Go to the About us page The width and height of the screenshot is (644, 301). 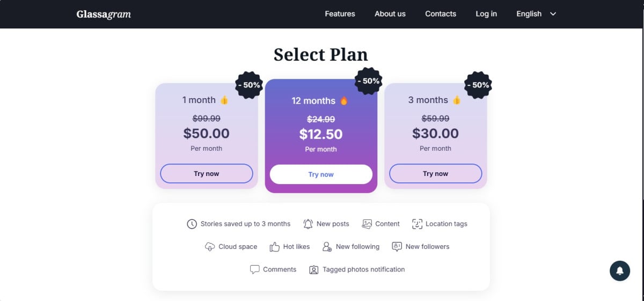390,14
